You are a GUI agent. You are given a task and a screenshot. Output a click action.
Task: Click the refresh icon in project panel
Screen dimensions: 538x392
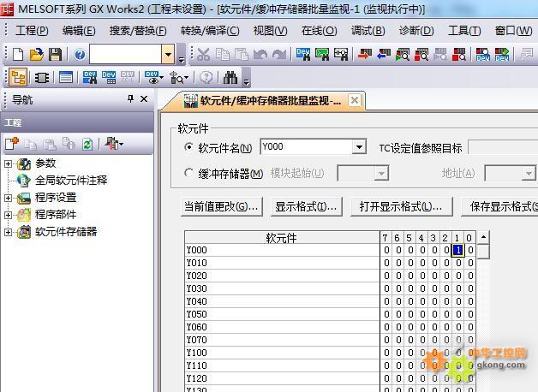(87, 144)
